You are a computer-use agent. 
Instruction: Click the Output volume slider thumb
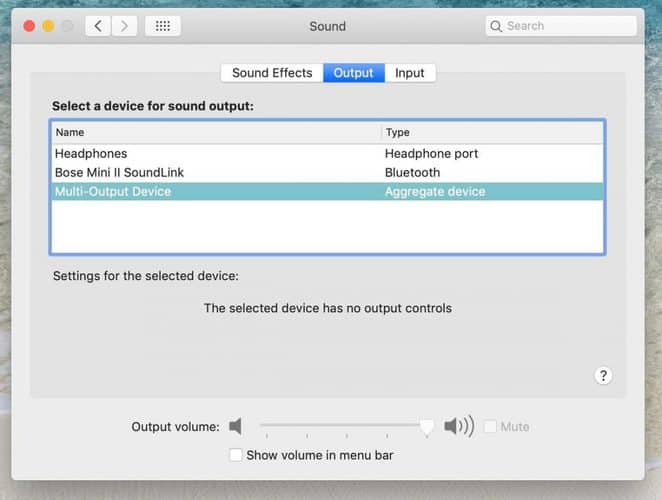coord(427,427)
